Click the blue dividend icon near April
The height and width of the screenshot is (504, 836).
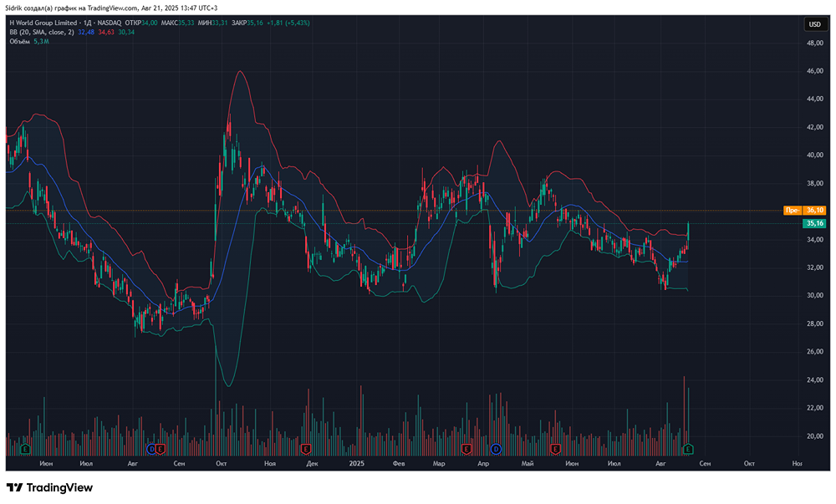click(496, 449)
